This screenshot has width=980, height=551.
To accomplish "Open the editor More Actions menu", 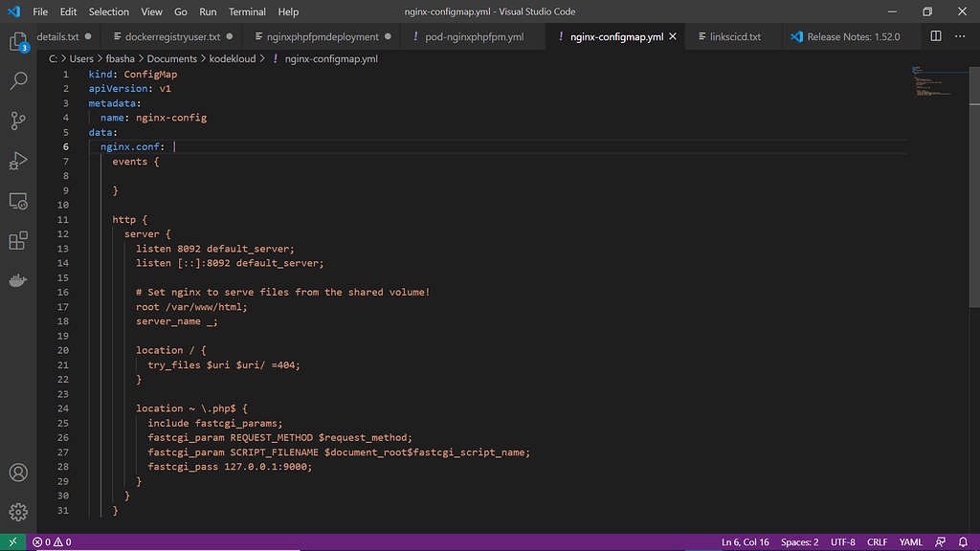I will [x=961, y=36].
